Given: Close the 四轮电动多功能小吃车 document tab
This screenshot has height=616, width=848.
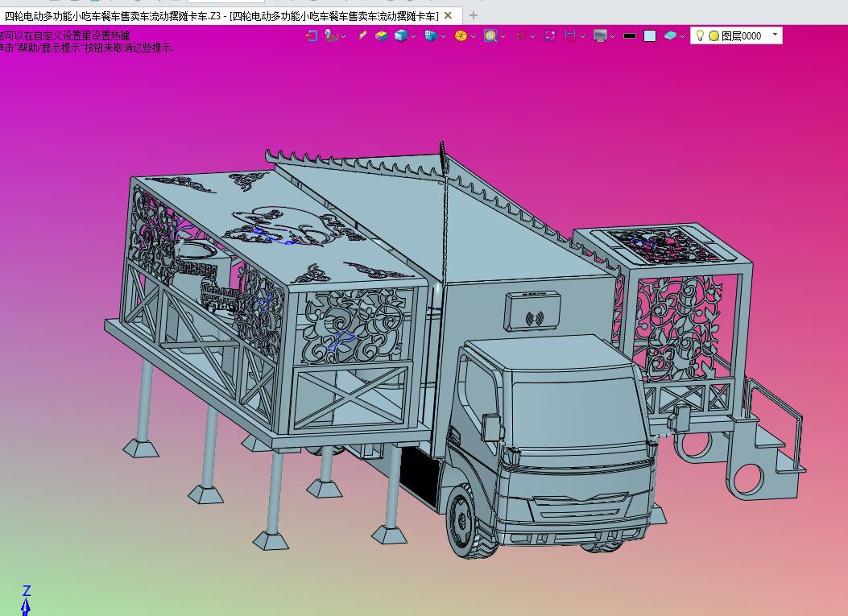Looking at the screenshot, I should (448, 15).
